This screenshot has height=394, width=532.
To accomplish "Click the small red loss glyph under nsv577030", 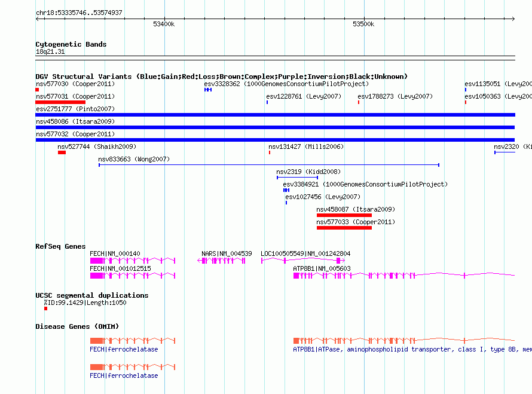I will (x=37, y=90).
